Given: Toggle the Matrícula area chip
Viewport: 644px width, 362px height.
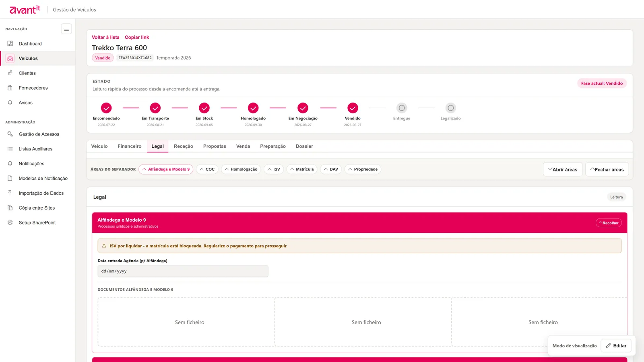Looking at the screenshot, I should click(x=302, y=169).
